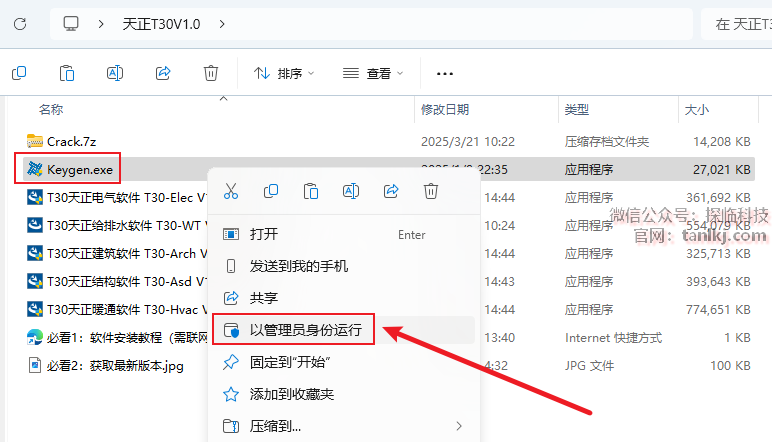The height and width of the screenshot is (442, 772).
Task: Focus the search box 在 天正T3
Action: (737, 24)
